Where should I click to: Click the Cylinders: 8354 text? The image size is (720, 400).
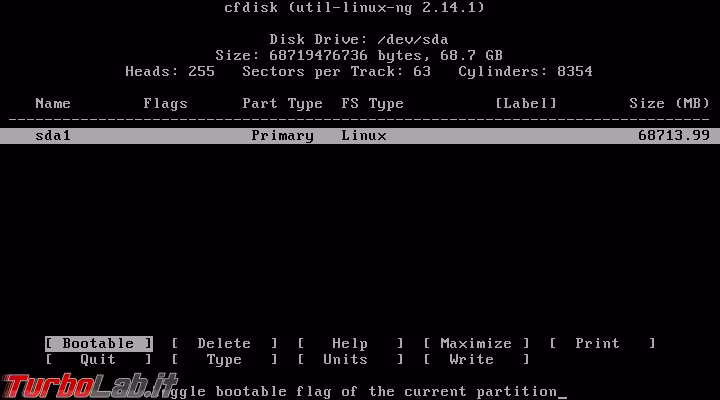[x=525, y=72]
